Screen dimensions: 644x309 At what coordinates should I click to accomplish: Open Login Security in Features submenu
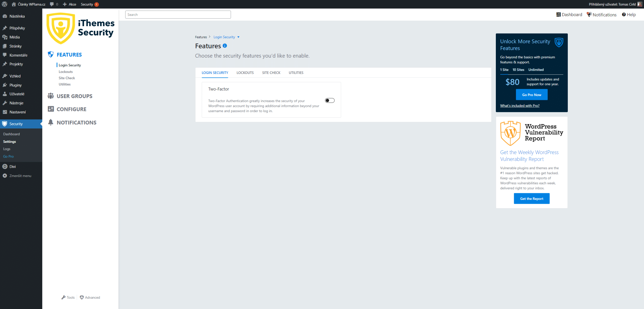pos(70,65)
